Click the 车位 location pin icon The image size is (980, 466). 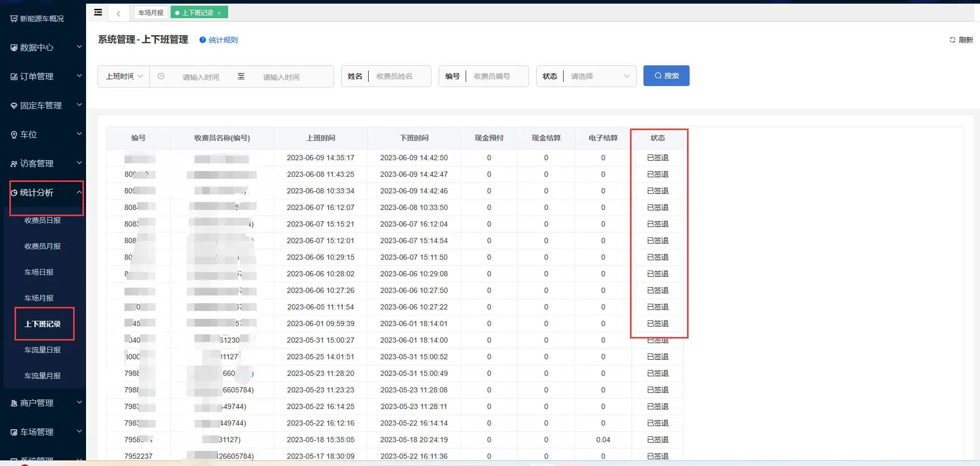coord(14,135)
